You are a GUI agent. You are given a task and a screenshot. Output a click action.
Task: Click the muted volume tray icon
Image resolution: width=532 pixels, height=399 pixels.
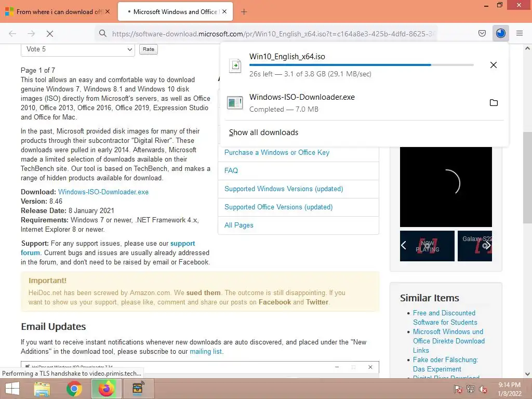[x=483, y=389]
